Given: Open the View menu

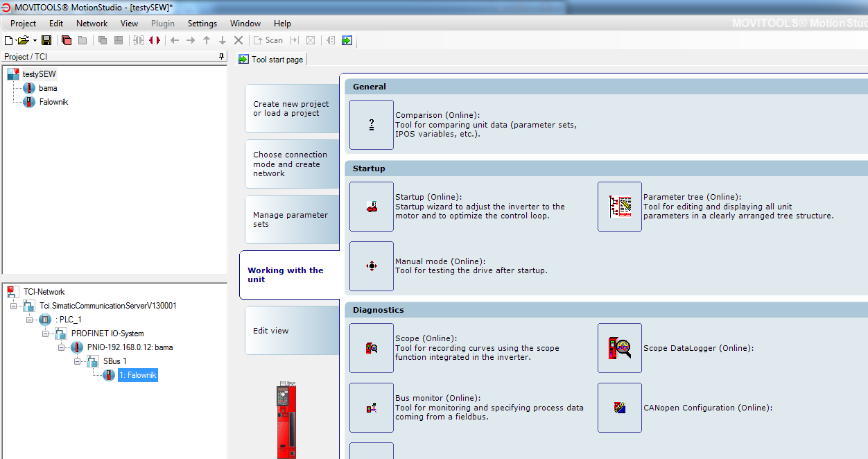Looking at the screenshot, I should pyautogui.click(x=130, y=24).
